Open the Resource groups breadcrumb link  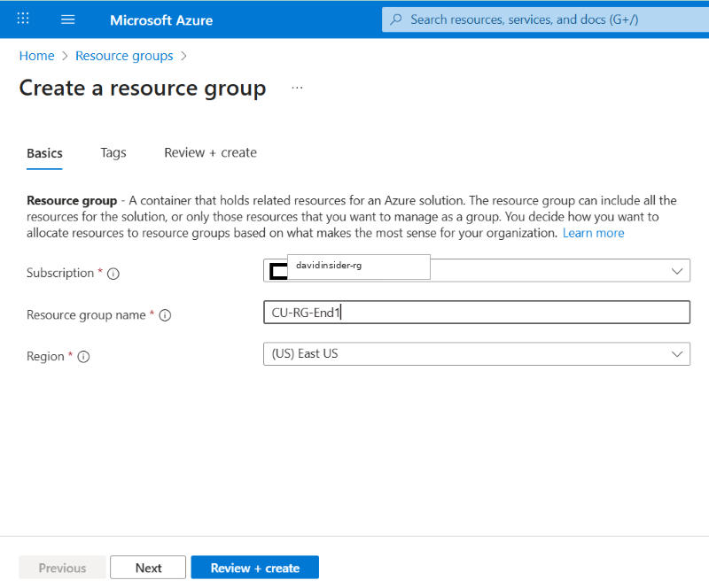pyautogui.click(x=124, y=56)
